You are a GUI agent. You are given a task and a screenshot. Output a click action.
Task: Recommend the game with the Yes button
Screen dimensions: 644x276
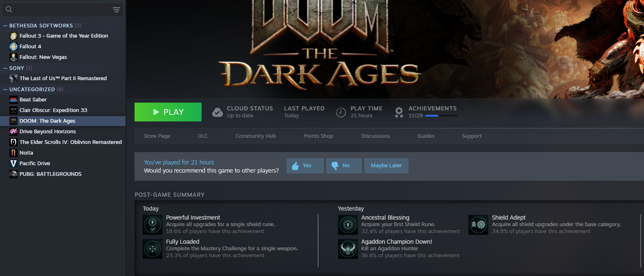[x=305, y=166]
